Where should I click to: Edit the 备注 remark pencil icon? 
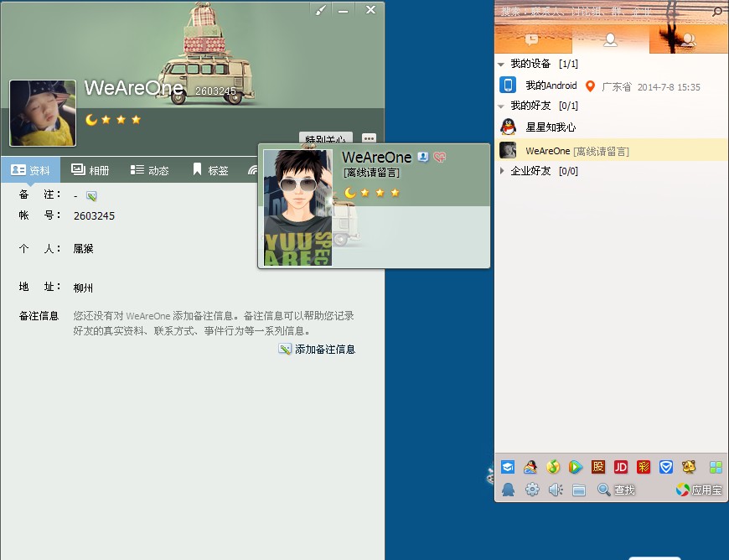point(91,196)
